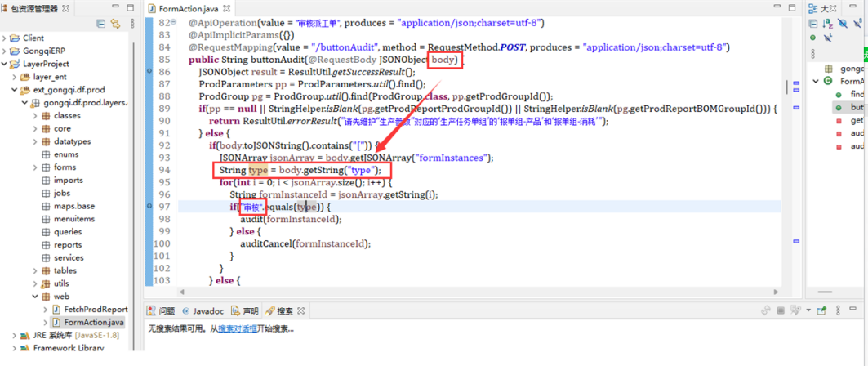Image resolution: width=868 pixels, height=366 pixels.
Task: Click Collapse All icon in Package Explorer
Action: [x=101, y=24]
